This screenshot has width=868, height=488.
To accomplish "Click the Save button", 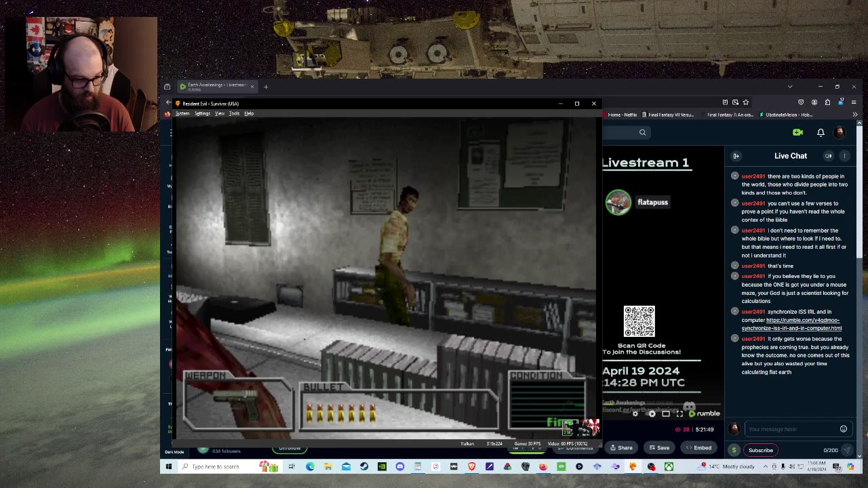I will pos(659,447).
